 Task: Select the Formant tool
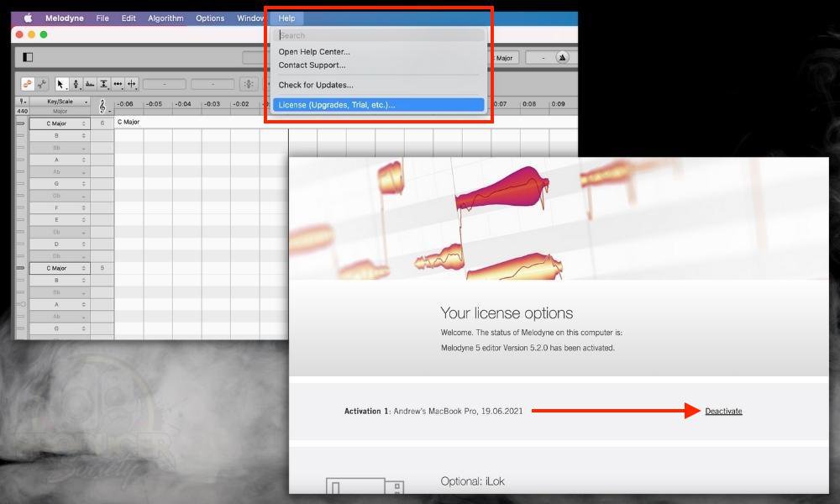90,84
